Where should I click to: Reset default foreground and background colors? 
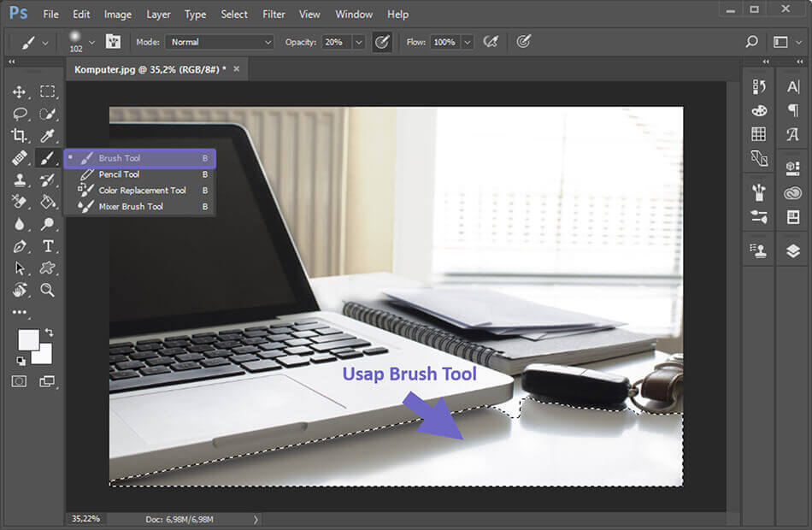[21, 361]
